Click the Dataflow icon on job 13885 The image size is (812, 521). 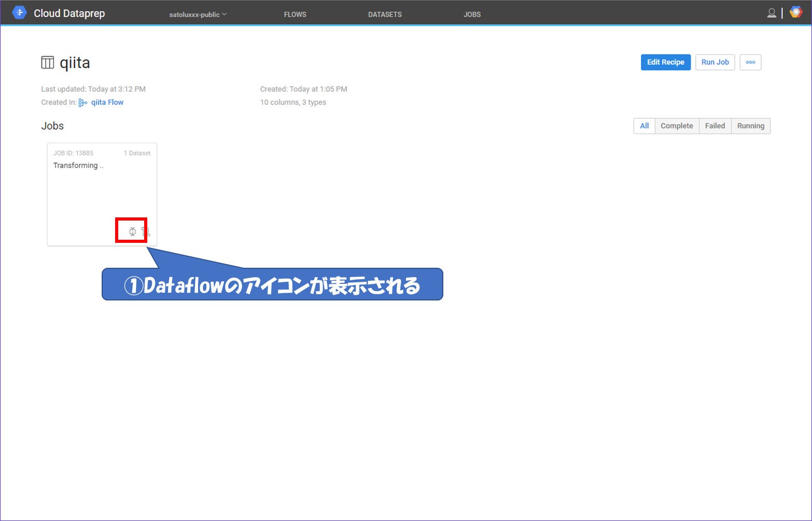click(133, 231)
